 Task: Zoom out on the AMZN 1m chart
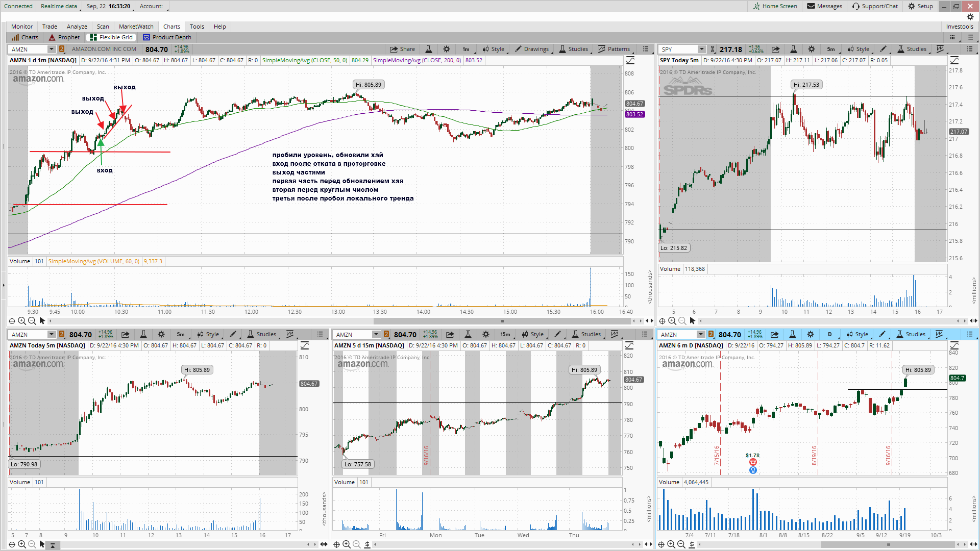point(32,321)
